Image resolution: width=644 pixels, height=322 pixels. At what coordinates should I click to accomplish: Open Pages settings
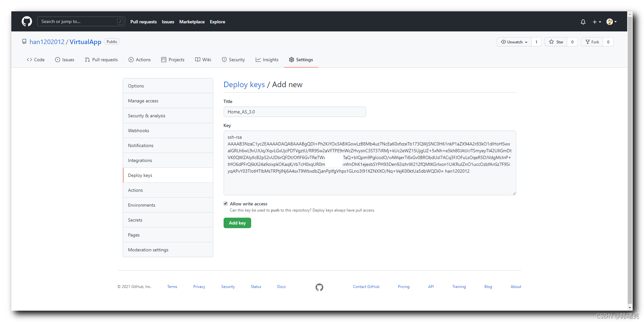168,235
